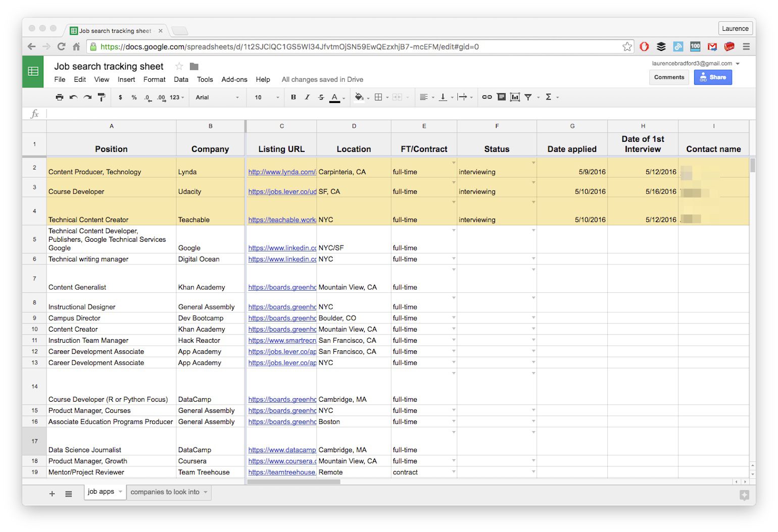The height and width of the screenshot is (532, 778).
Task: Click the Undo arrow icon
Action: pos(74,97)
